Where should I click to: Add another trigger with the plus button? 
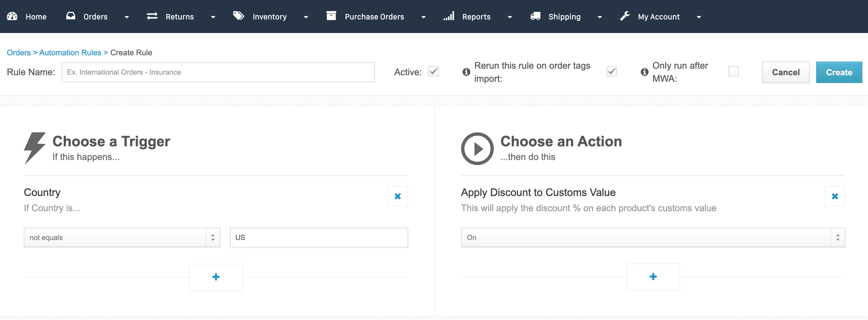click(216, 277)
